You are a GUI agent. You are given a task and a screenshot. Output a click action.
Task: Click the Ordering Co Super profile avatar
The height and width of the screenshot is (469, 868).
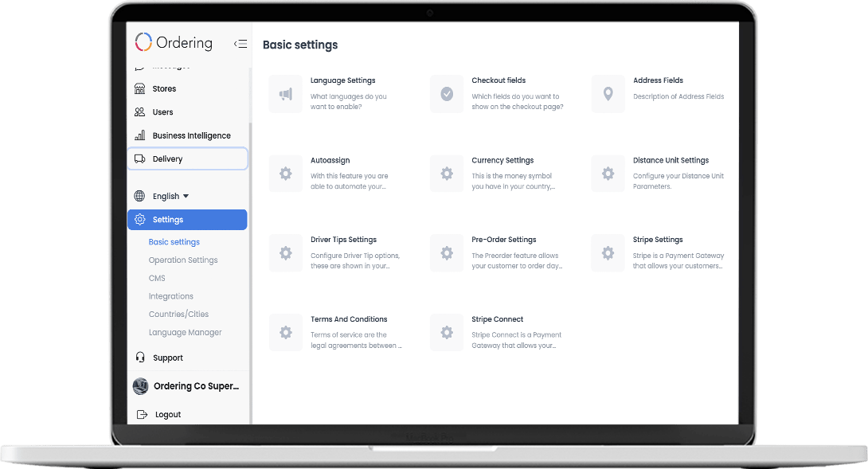(x=141, y=386)
